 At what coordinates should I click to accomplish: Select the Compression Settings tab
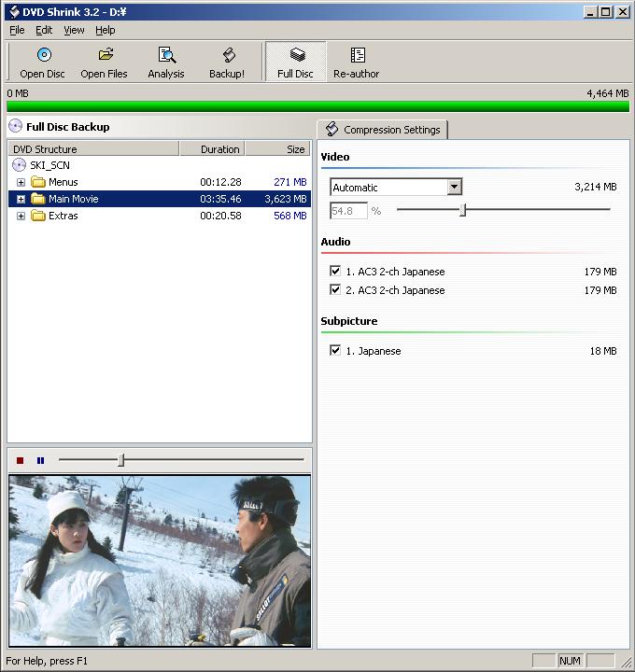coord(383,130)
